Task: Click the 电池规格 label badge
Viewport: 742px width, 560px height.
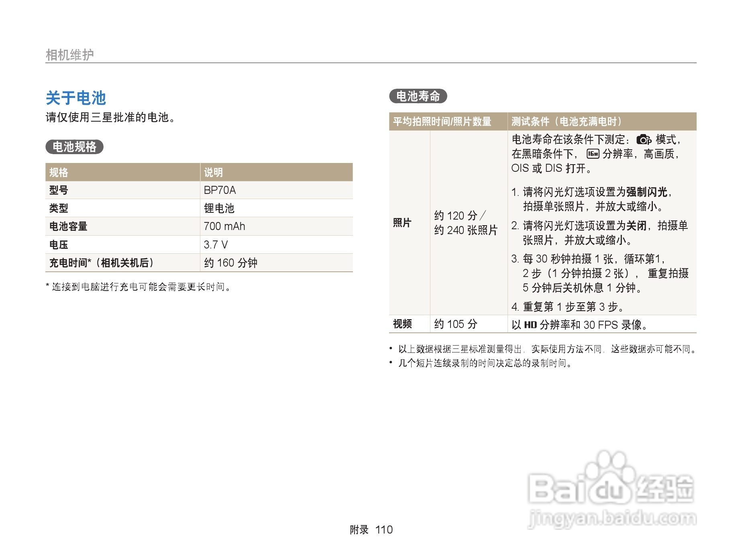Action: 74,147
